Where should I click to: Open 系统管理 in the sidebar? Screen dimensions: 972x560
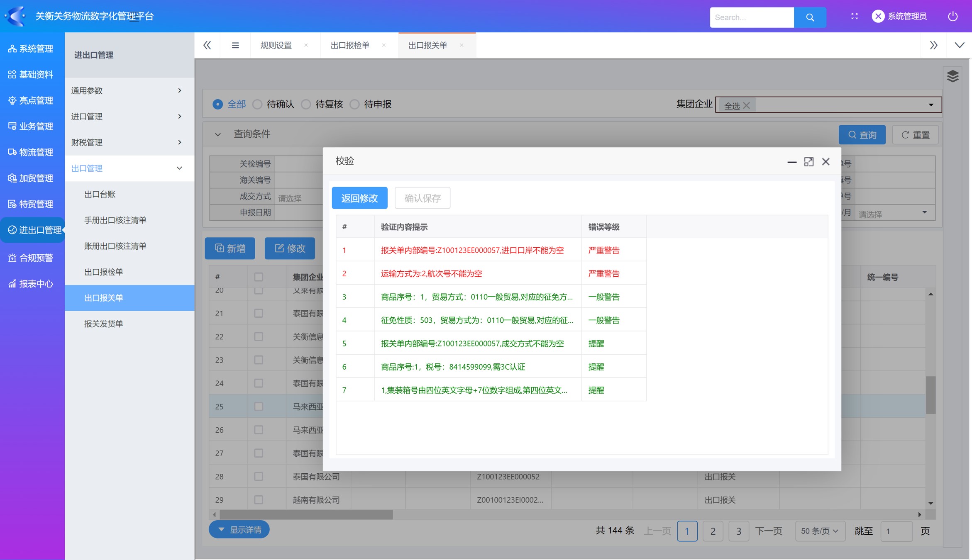pyautogui.click(x=31, y=49)
